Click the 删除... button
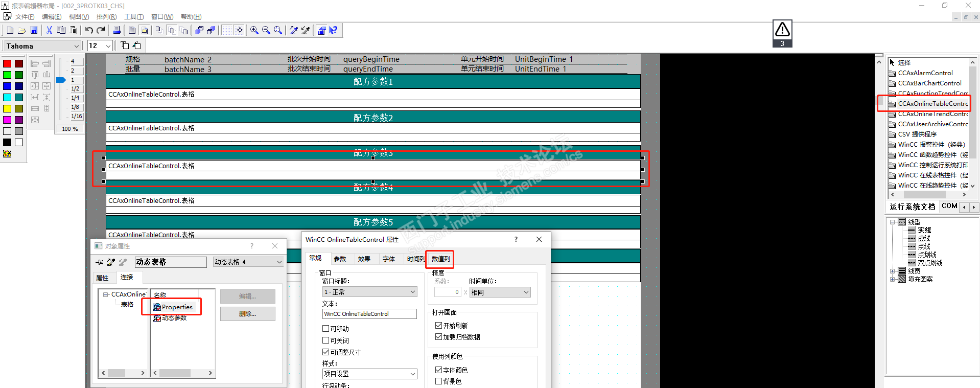The height and width of the screenshot is (388, 980). (248, 314)
